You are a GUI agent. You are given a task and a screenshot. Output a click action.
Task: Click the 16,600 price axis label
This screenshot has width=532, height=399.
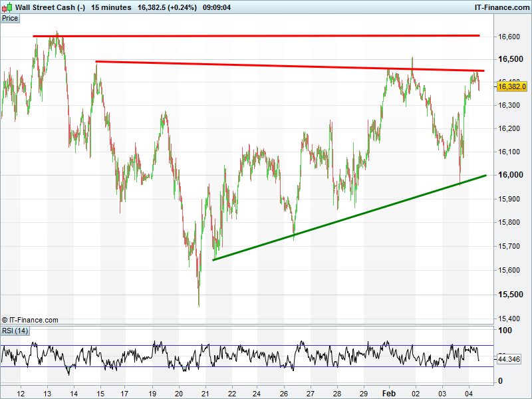coord(509,37)
